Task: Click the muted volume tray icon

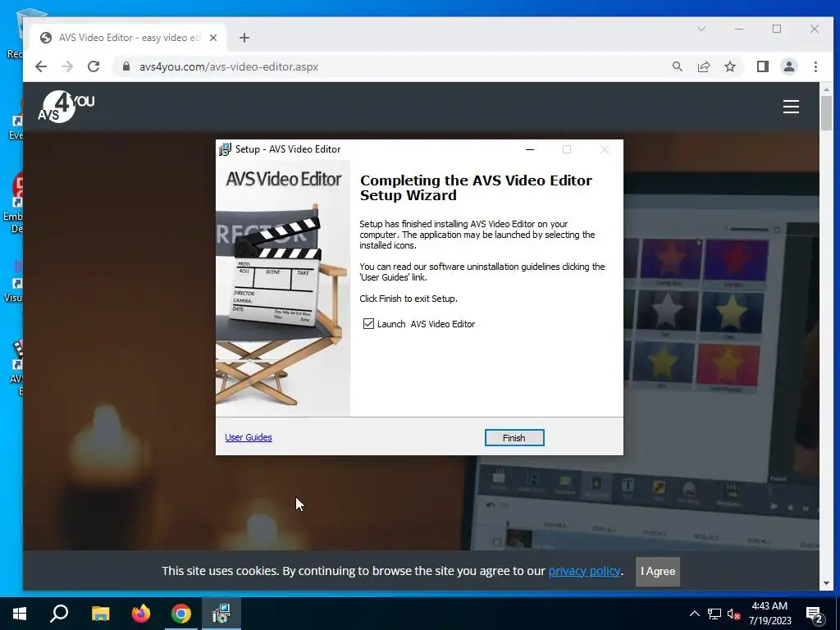Action: [734, 614]
